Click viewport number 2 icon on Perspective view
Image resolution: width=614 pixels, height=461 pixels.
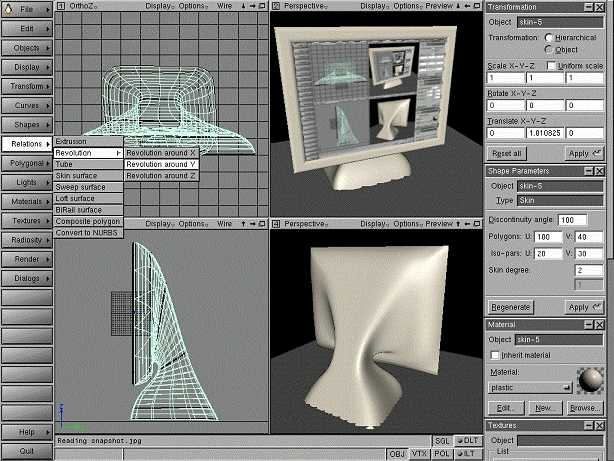click(x=276, y=6)
